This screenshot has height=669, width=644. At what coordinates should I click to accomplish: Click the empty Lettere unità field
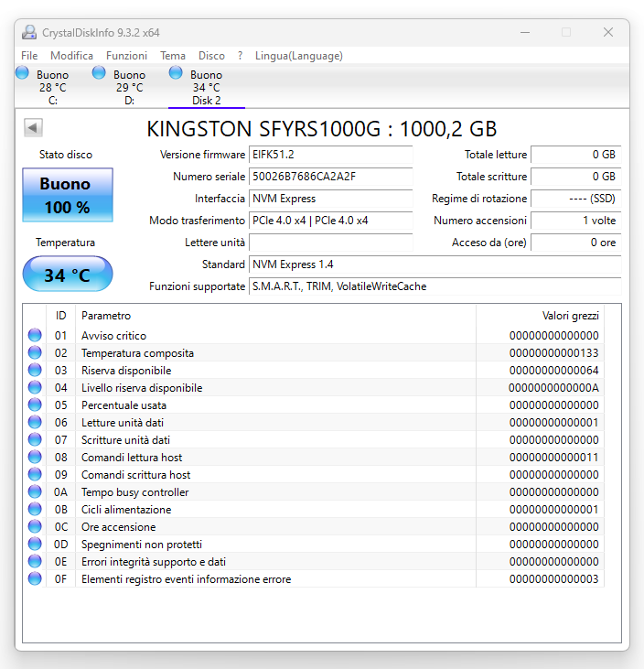pyautogui.click(x=330, y=243)
